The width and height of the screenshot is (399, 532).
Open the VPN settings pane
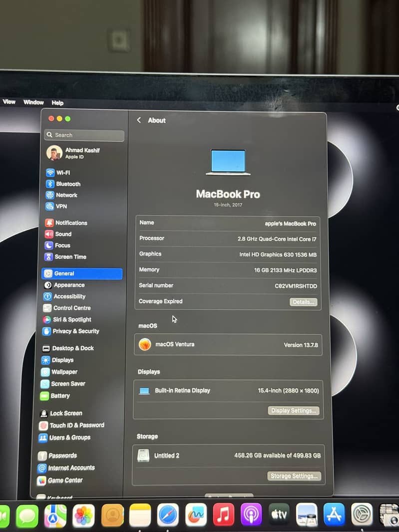point(56,206)
